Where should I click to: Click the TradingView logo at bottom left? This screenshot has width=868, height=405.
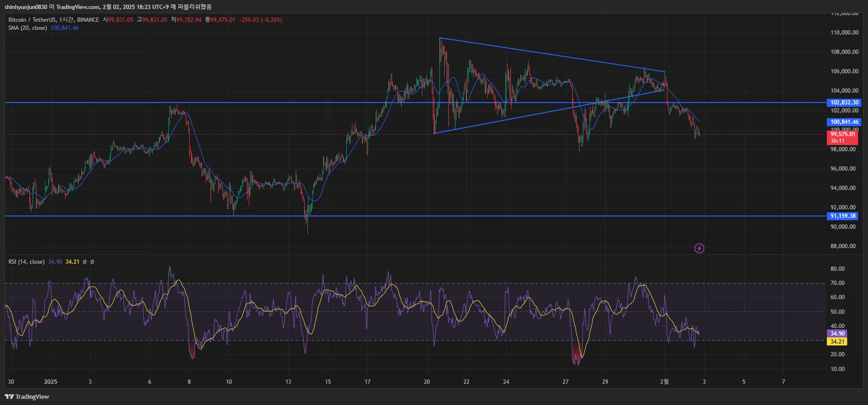(x=27, y=396)
